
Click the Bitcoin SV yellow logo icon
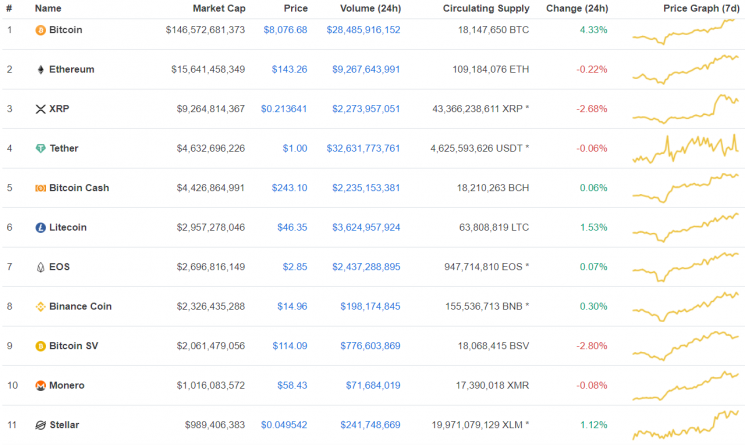[x=40, y=346]
